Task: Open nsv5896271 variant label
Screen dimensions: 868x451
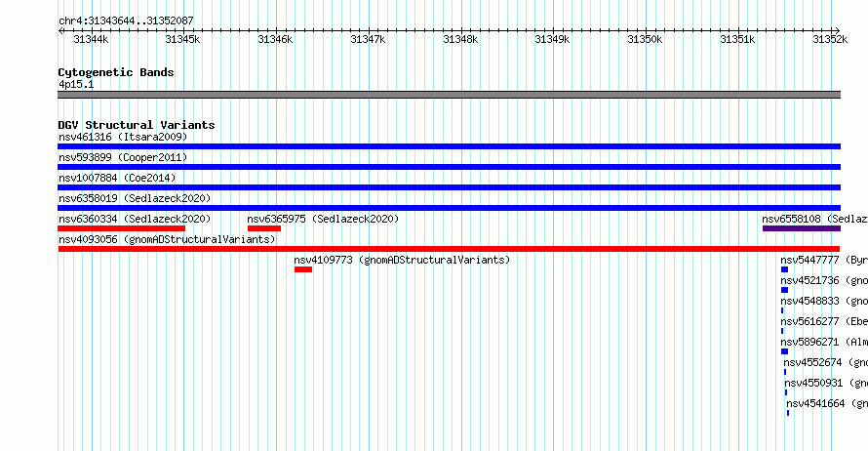Action: (x=824, y=342)
